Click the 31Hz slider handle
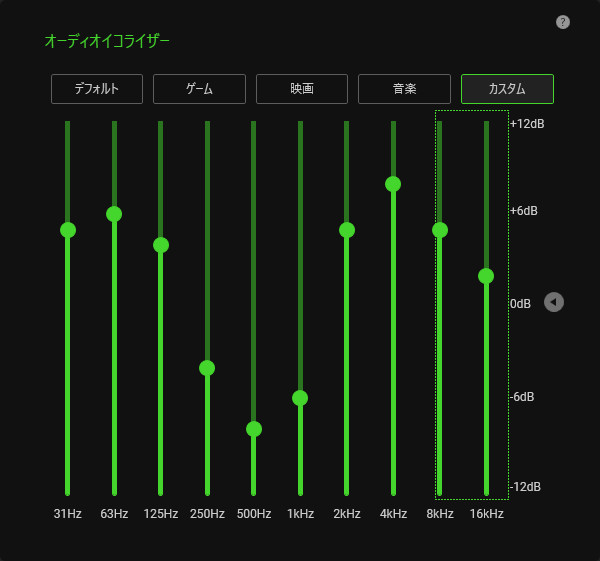 pyautogui.click(x=68, y=230)
